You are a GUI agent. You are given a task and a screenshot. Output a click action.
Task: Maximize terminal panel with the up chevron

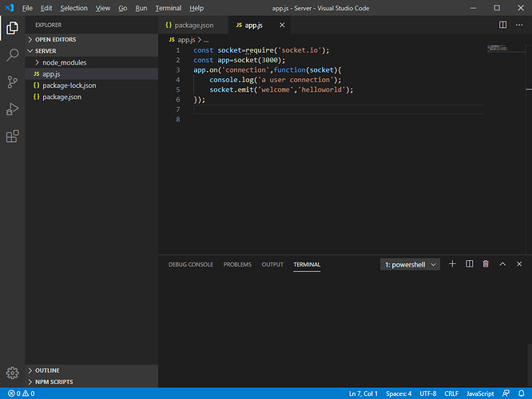[x=502, y=264]
